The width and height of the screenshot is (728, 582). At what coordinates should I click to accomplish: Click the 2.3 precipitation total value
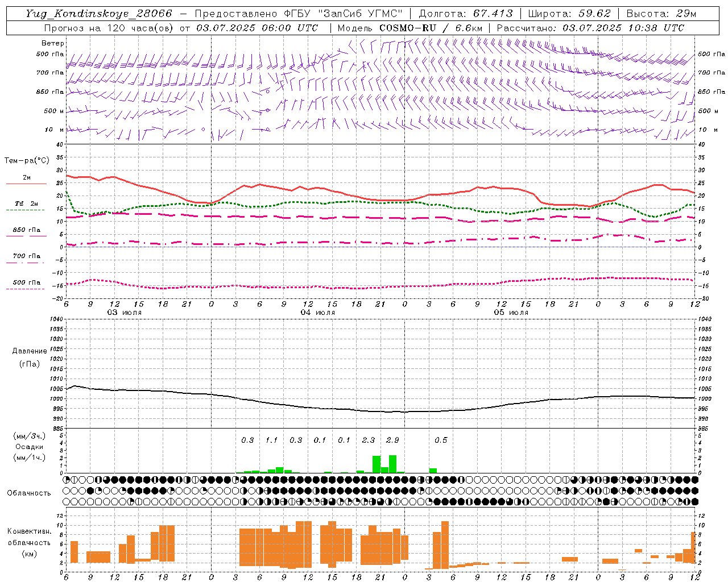(x=369, y=440)
